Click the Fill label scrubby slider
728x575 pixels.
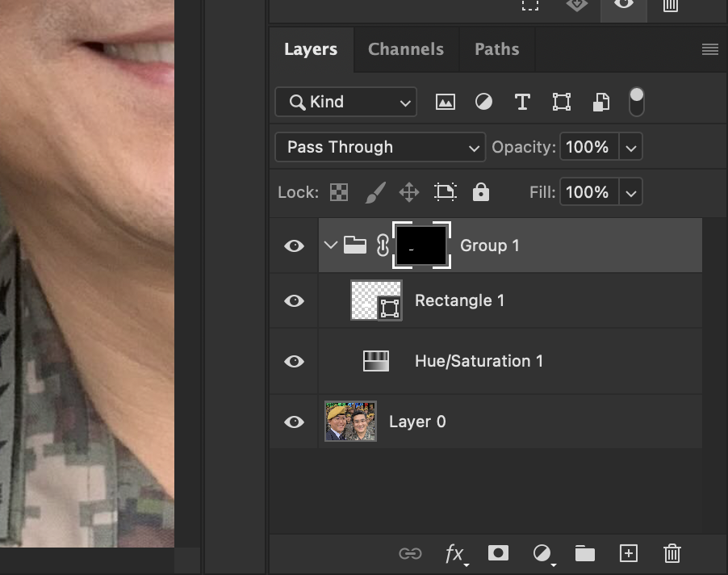point(542,192)
